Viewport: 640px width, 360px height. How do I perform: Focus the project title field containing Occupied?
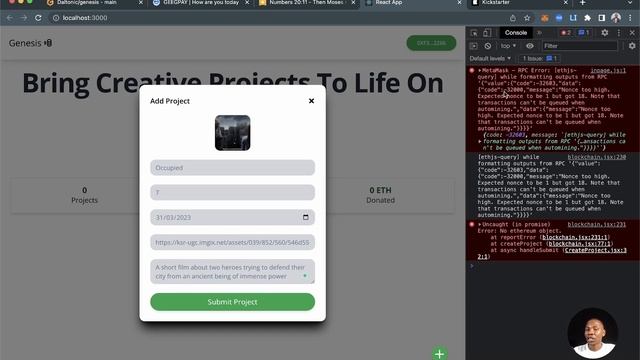click(x=233, y=168)
